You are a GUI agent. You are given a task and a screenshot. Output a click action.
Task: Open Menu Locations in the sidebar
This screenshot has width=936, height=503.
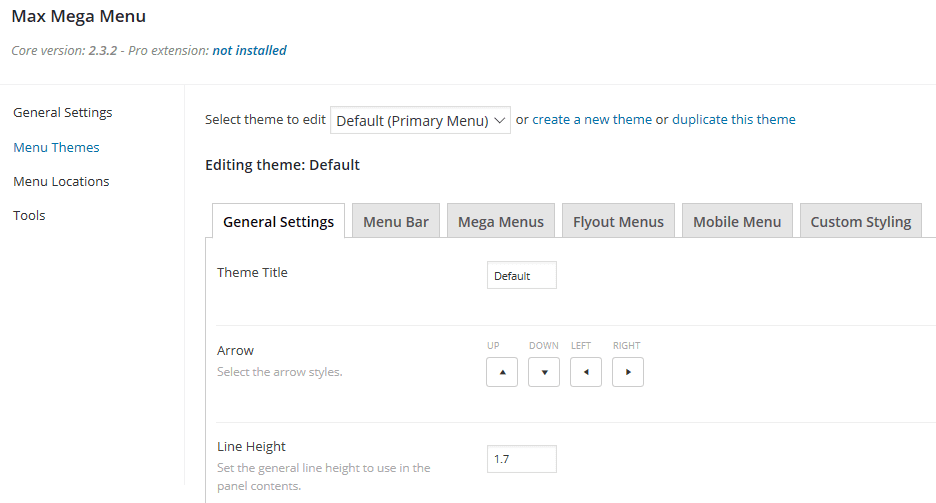coord(61,181)
